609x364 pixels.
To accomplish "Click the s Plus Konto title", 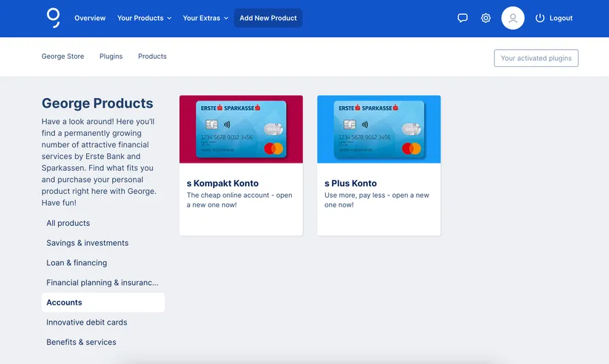I will [x=351, y=183].
